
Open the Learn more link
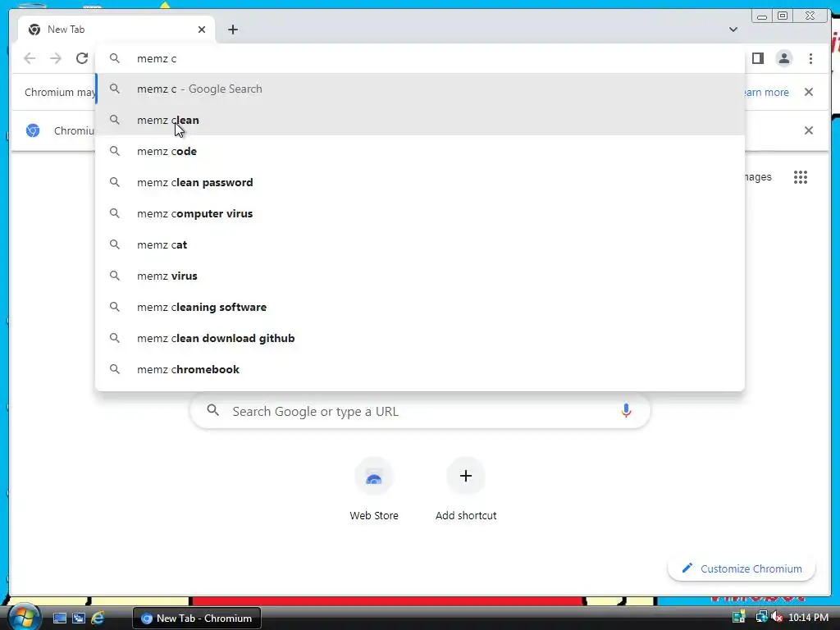[x=767, y=92]
